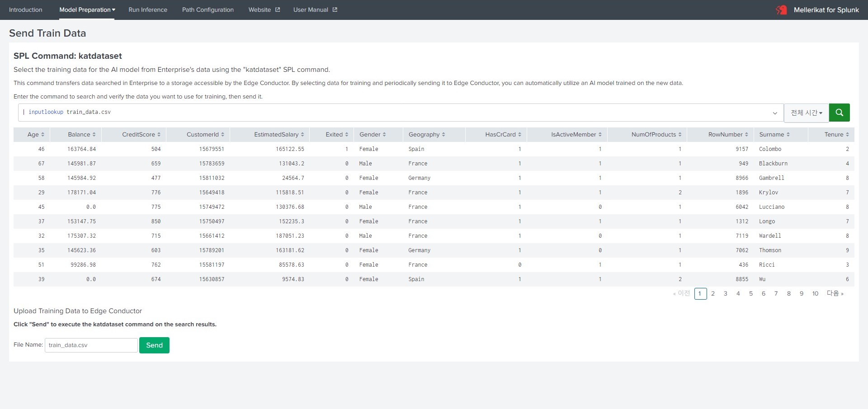The image size is (868, 409).
Task: Click CreditScore value 850
Action: [x=156, y=221]
